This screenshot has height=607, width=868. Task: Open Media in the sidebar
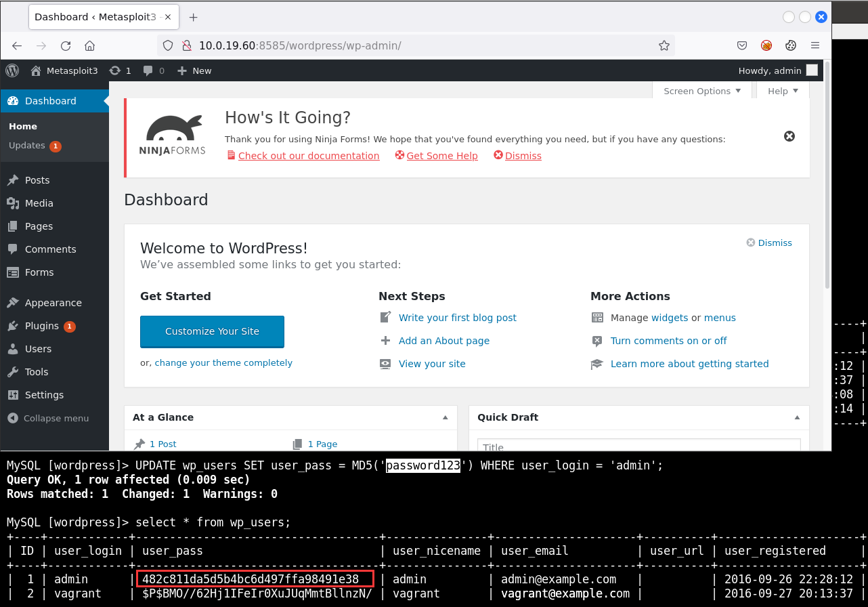tap(39, 203)
